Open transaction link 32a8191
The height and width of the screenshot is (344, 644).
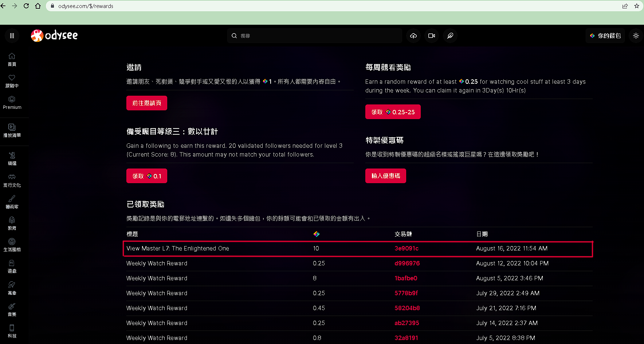point(406,338)
